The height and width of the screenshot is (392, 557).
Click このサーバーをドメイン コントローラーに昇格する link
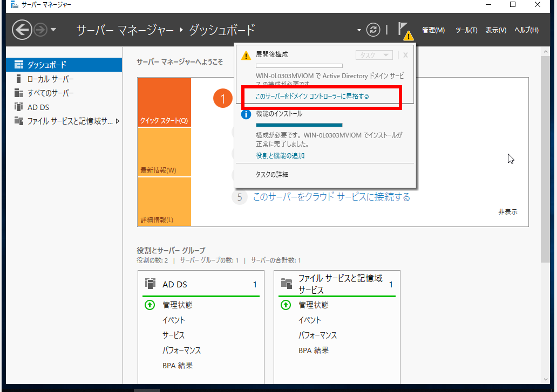[x=313, y=97]
